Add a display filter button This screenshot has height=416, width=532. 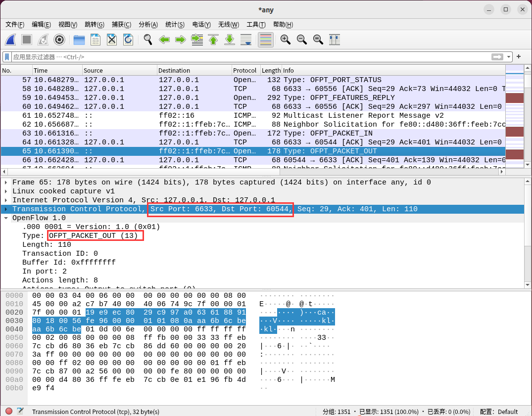pos(519,56)
